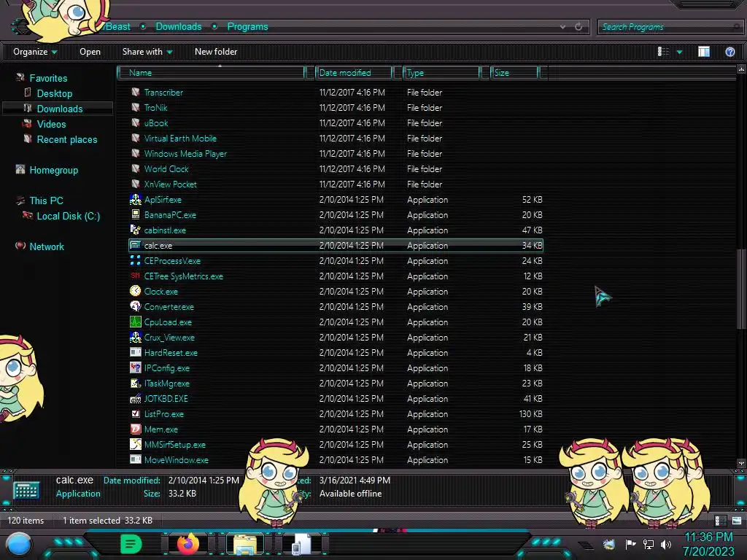Open the Organize dropdown menu

point(35,52)
